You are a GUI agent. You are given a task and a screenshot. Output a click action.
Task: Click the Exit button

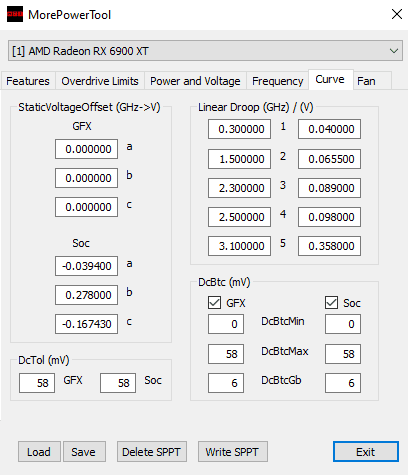366,452
